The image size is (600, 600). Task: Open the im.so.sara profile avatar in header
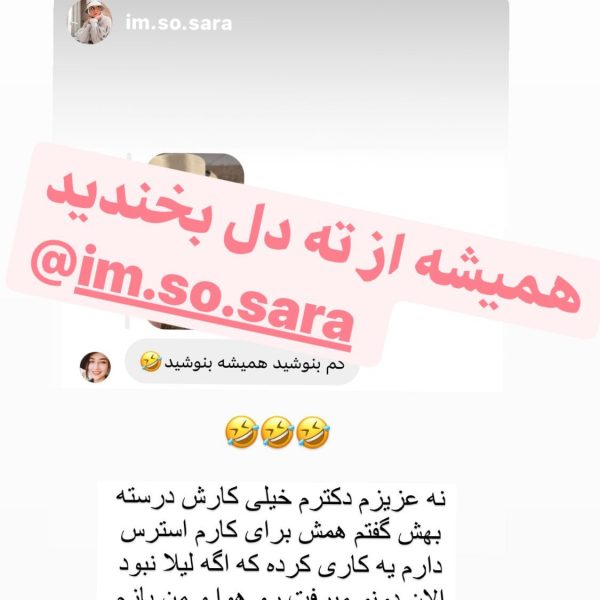[x=90, y=21]
